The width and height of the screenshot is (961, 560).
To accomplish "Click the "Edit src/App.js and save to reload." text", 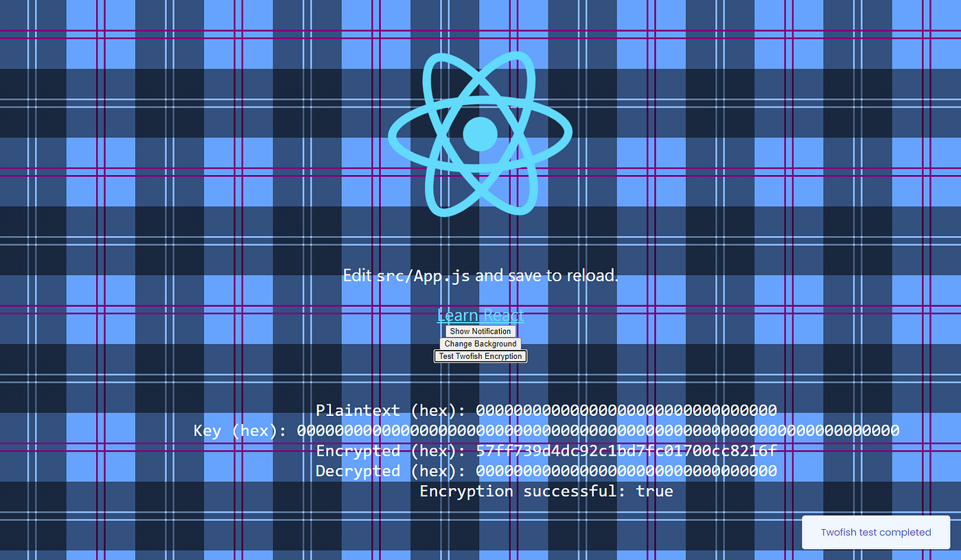I will click(480, 276).
